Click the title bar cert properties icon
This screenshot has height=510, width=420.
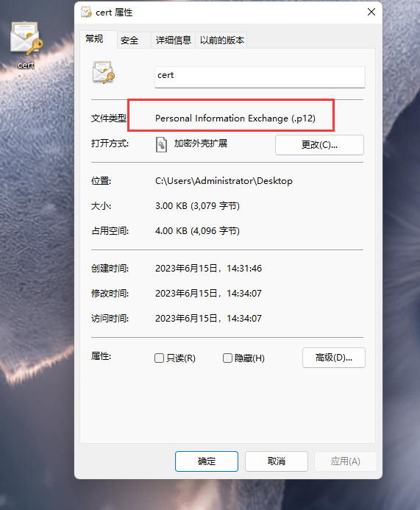click(x=86, y=13)
